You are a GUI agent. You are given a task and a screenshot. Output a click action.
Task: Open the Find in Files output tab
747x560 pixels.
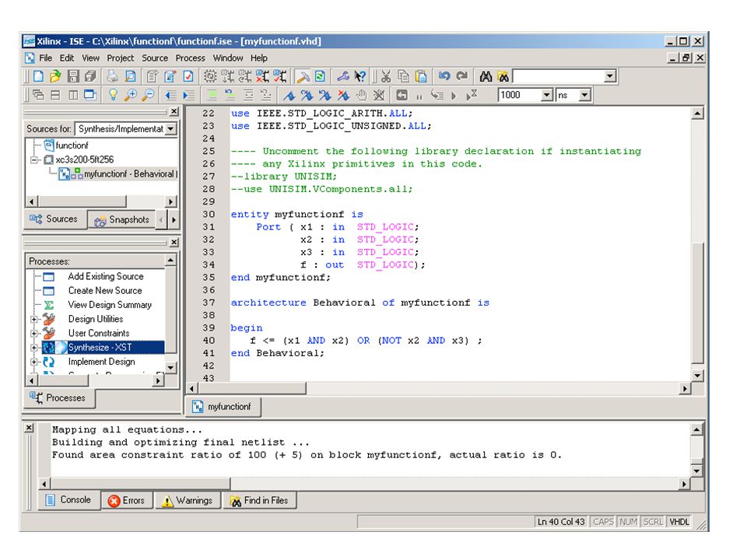pyautogui.click(x=260, y=500)
